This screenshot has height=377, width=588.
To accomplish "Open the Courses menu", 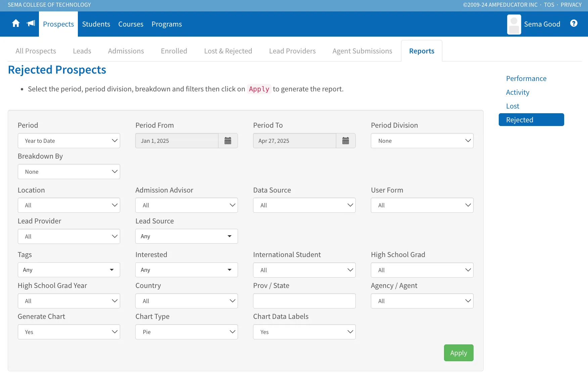I will 131,24.
